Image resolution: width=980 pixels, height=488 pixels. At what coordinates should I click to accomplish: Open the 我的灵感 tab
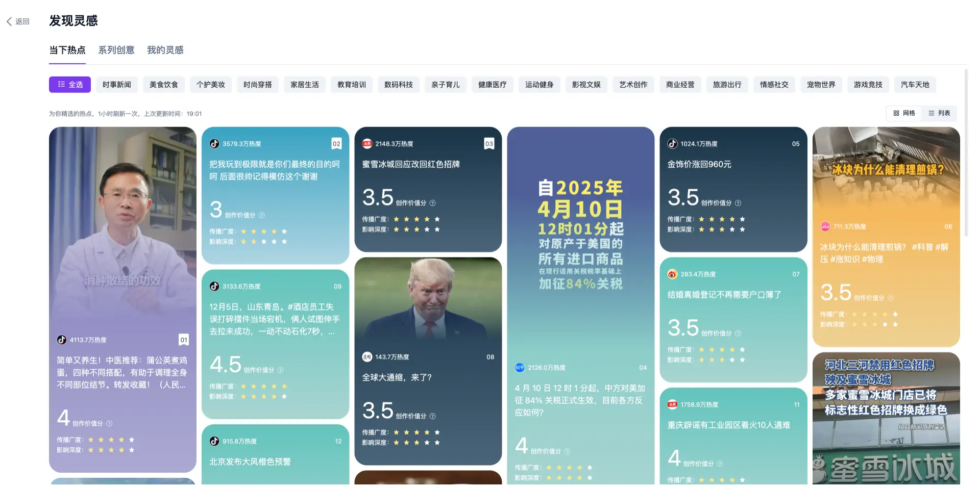tap(165, 50)
